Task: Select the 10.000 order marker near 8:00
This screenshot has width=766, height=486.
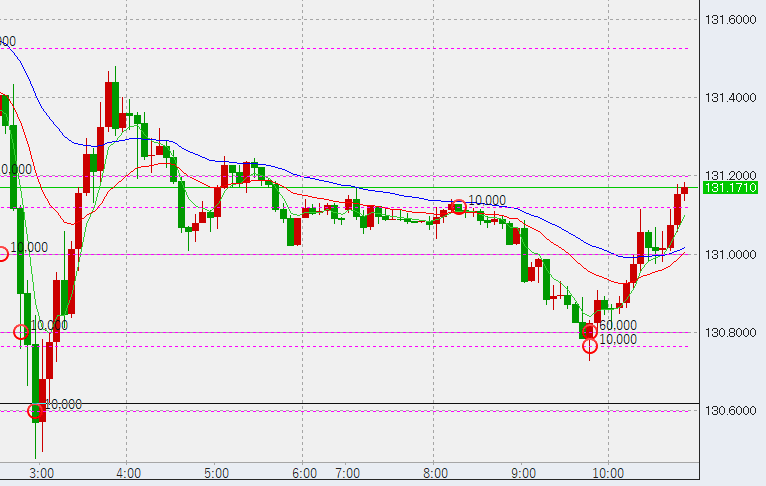Action: 458,206
